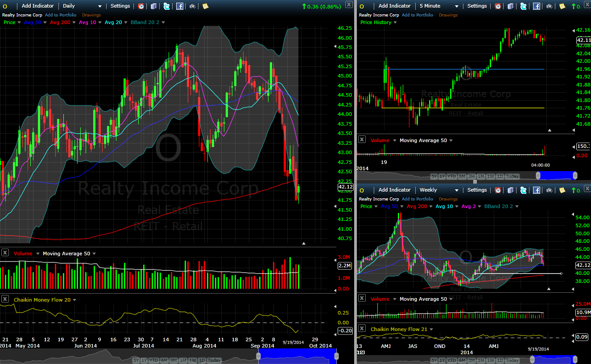Open Add Indicator in Daily chart
This screenshot has height=364, width=591.
[x=37, y=6]
